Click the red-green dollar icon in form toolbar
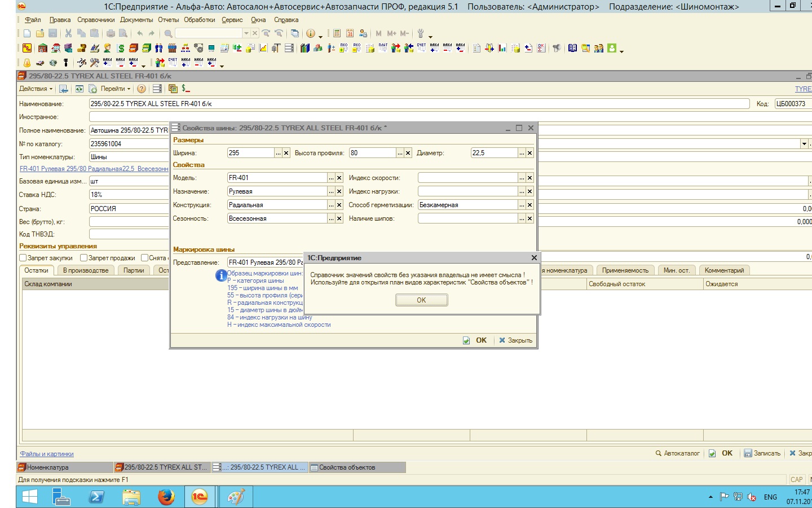This screenshot has height=508, width=812. click(186, 89)
